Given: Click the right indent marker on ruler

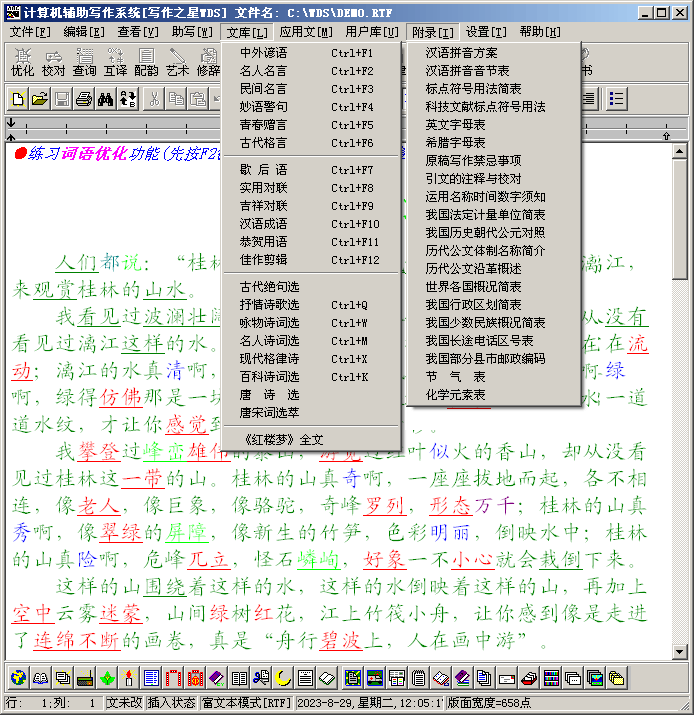Looking at the screenshot, I should click(x=666, y=136).
